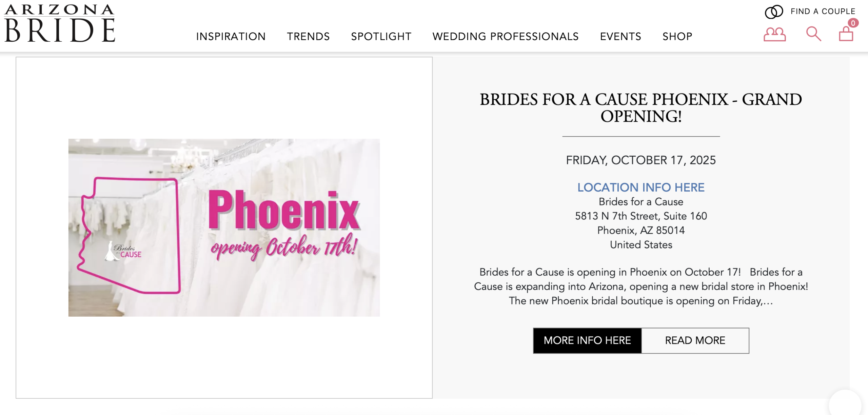Click the cart item count badge
Screen dimensions: 868x415
[853, 23]
